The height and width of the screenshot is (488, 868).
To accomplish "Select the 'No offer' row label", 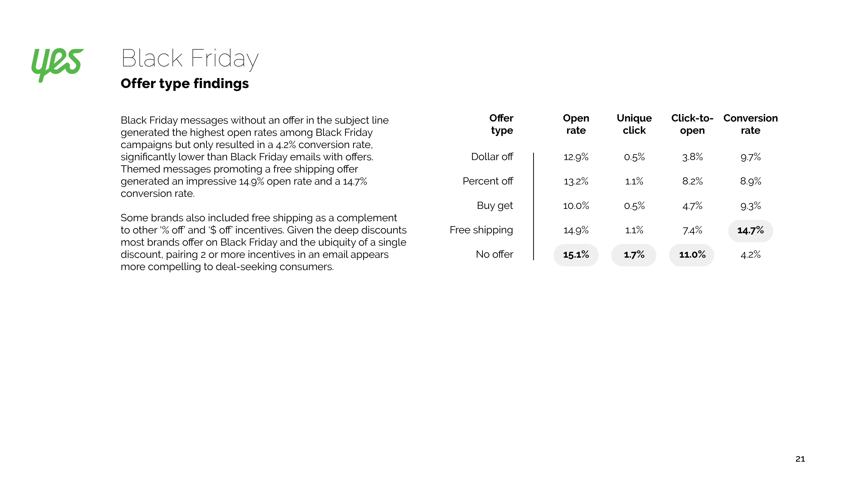I will click(x=494, y=255).
